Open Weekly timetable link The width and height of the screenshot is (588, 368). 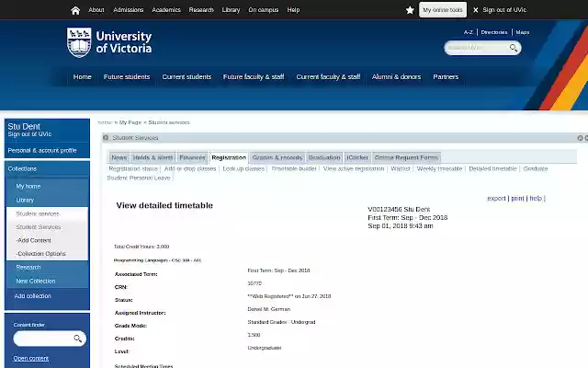[439, 169]
